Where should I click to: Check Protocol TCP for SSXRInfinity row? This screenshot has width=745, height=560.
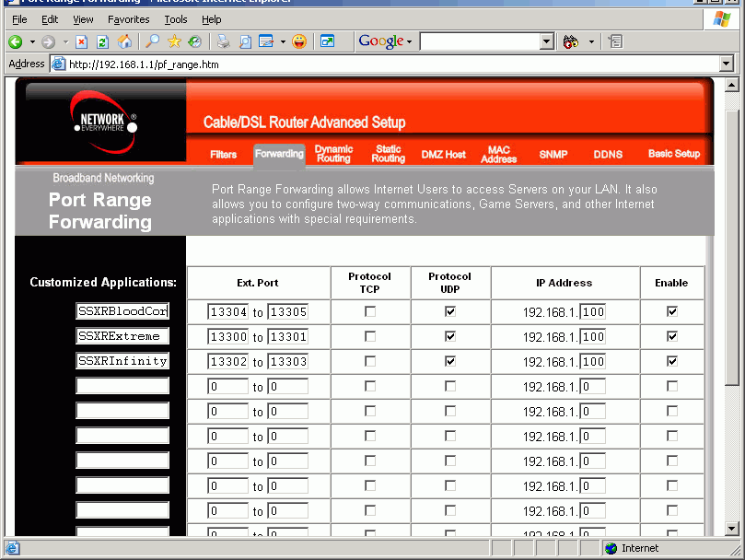(370, 361)
